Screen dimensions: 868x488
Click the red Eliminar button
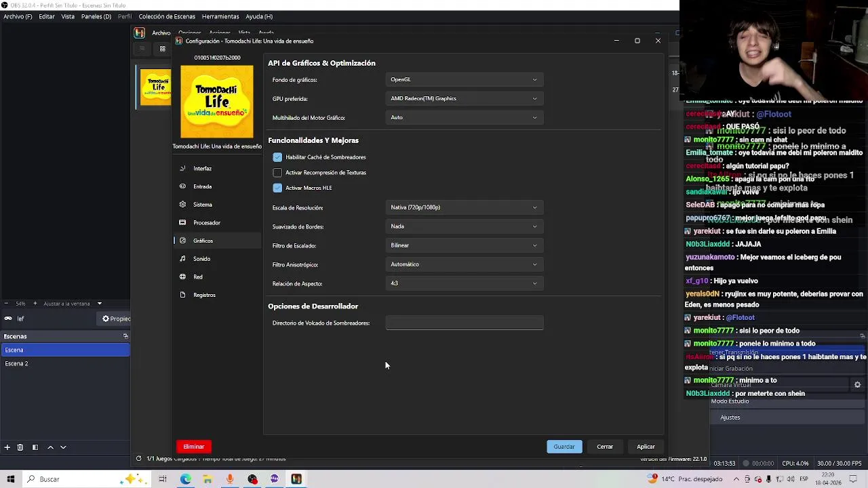193,447
